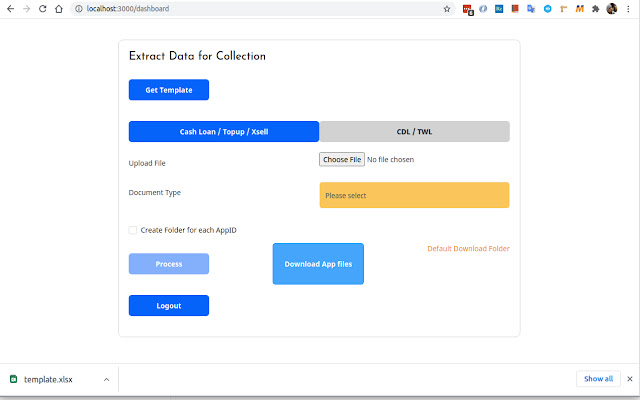
Task: Click the spreadsheet icon beside template.xlsx
Action: coord(13,379)
